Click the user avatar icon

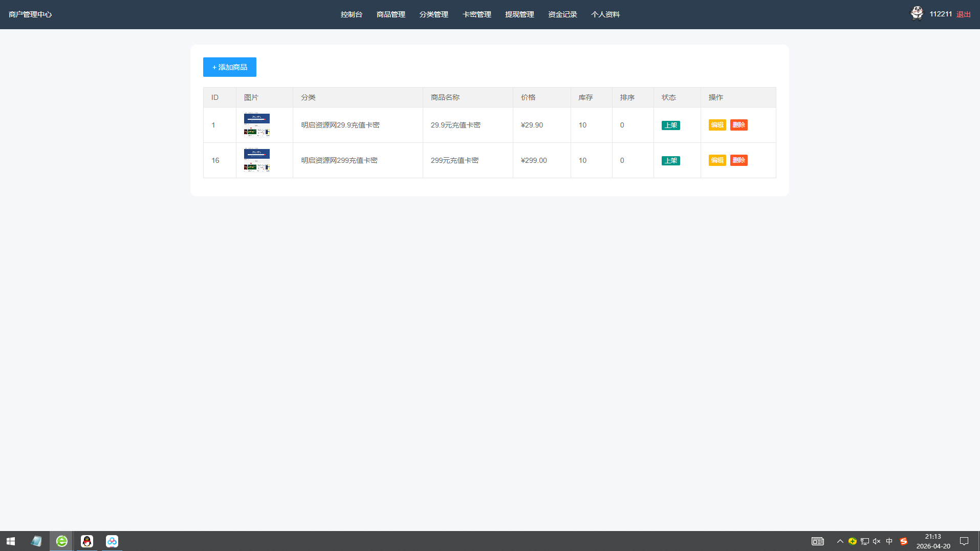917,13
